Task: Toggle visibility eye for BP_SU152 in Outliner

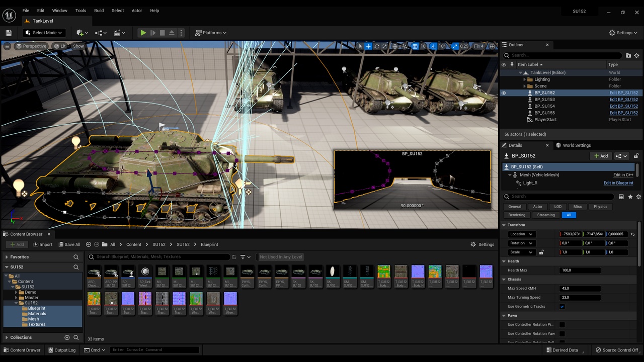Action: click(x=504, y=93)
